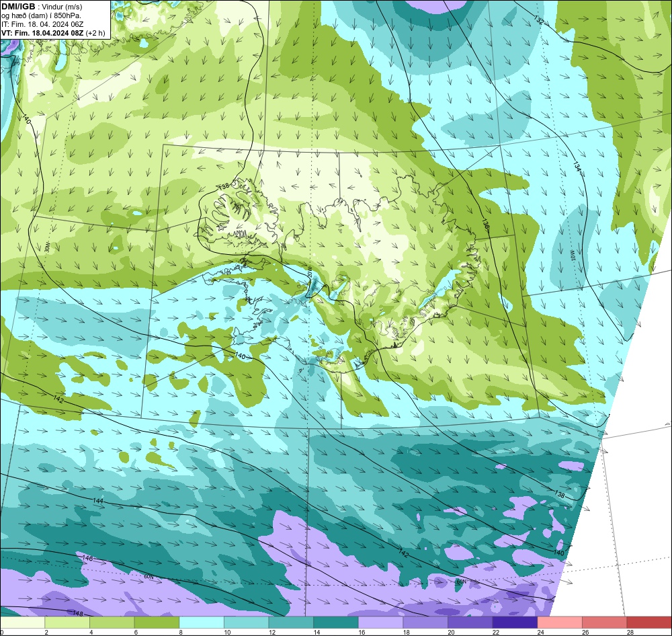This screenshot has width=672, height=636.
Task: Click the 18–20 m/s purple legend swatch
Action: pyautogui.click(x=425, y=623)
